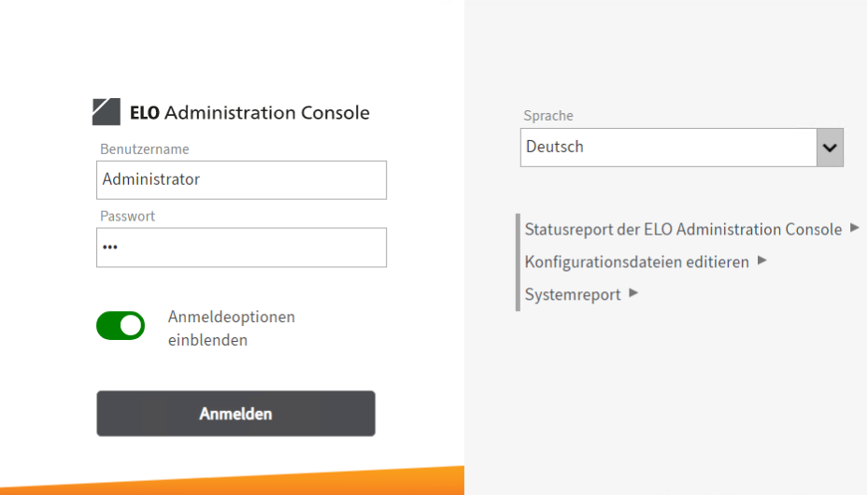This screenshot has width=868, height=495.
Task: Focus the Passwort input field
Action: tap(241, 247)
